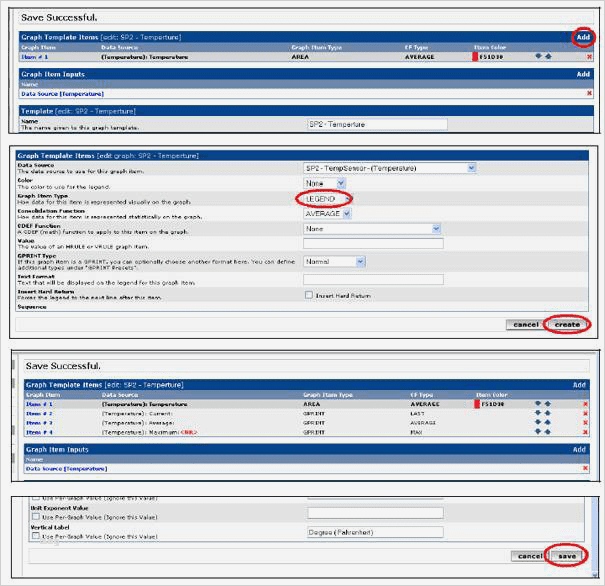
Task: Move Item # 3 (Average) up
Action: click(x=548, y=422)
